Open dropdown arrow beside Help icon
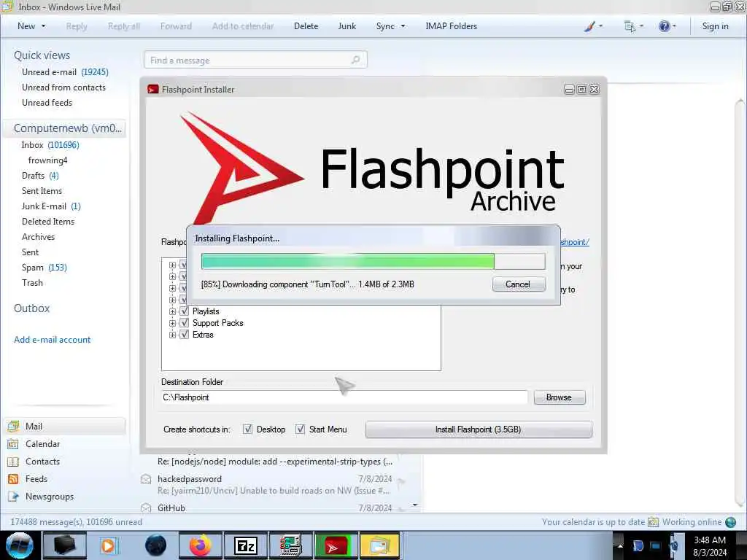The width and height of the screenshot is (747, 560). coord(674,26)
